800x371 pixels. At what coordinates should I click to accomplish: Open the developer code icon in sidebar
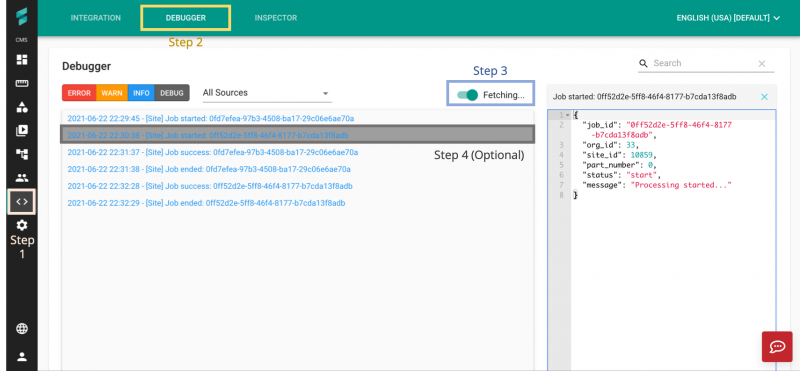[22, 201]
